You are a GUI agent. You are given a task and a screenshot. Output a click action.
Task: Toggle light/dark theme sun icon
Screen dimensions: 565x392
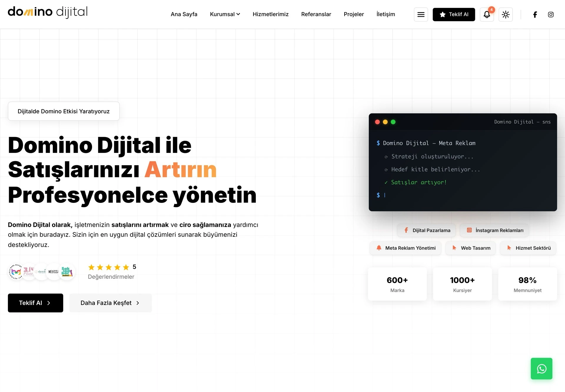pyautogui.click(x=506, y=14)
